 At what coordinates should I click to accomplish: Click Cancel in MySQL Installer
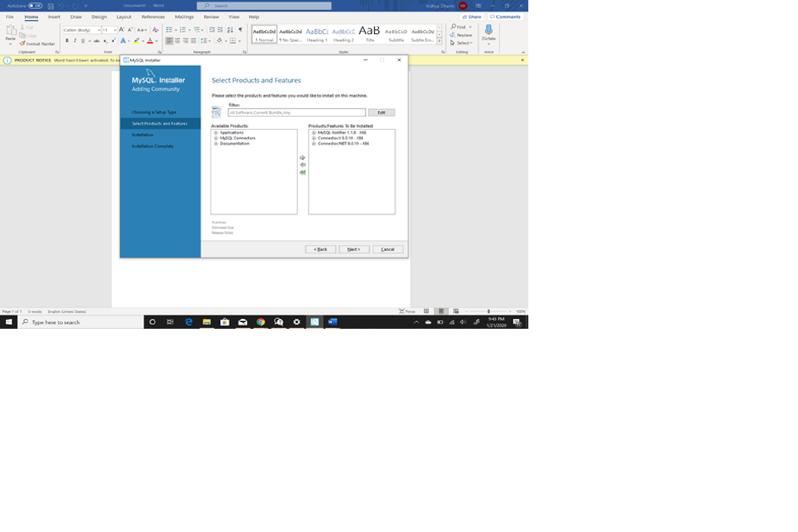coord(388,249)
